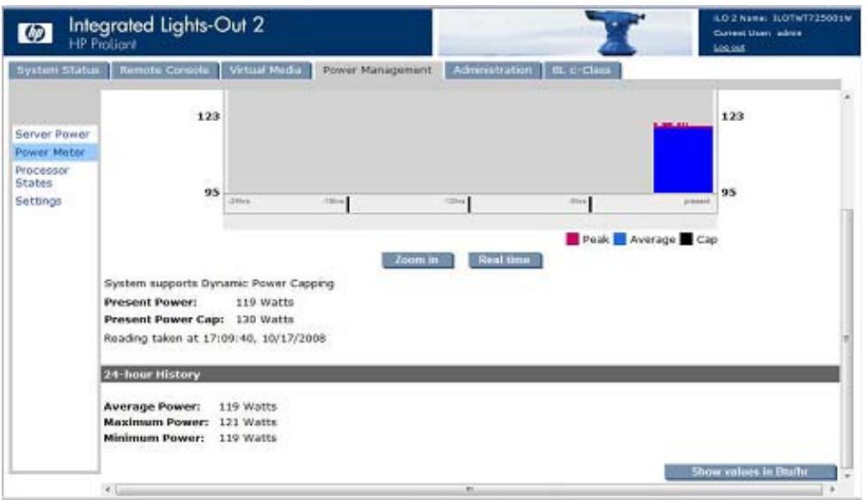Click the Current User admin text

pyautogui.click(x=757, y=33)
